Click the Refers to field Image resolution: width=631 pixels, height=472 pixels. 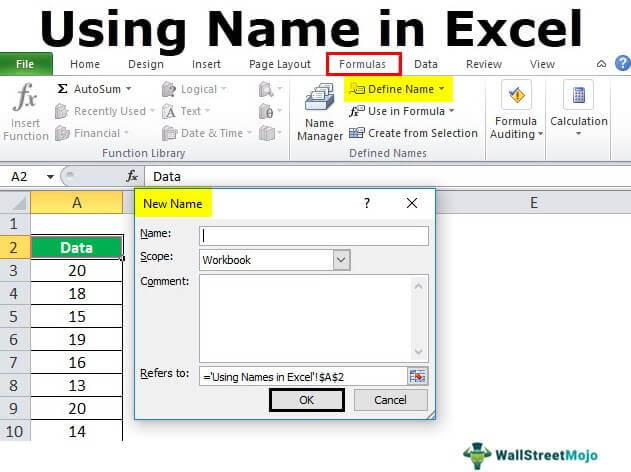click(303, 377)
